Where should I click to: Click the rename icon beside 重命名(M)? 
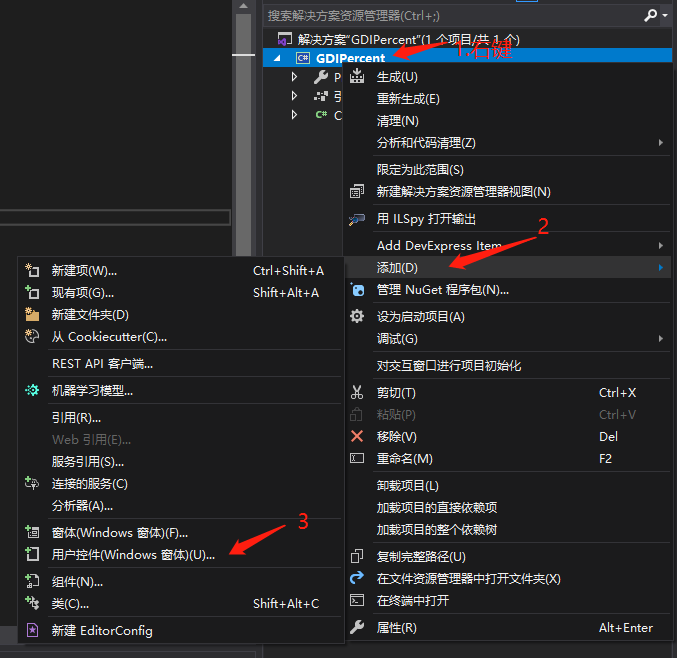[357, 458]
